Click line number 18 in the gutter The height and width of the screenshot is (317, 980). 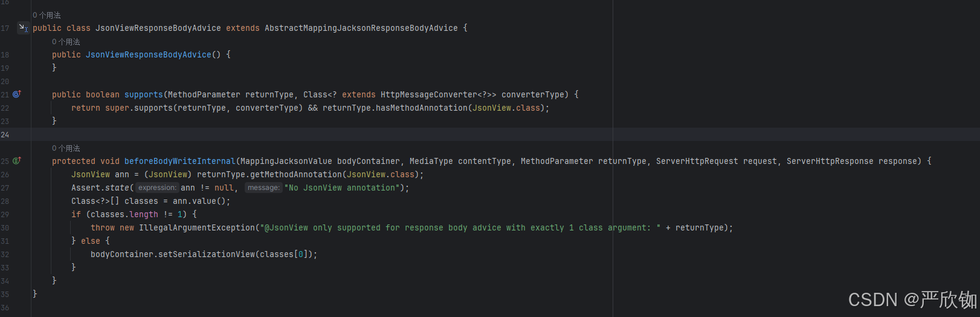5,54
